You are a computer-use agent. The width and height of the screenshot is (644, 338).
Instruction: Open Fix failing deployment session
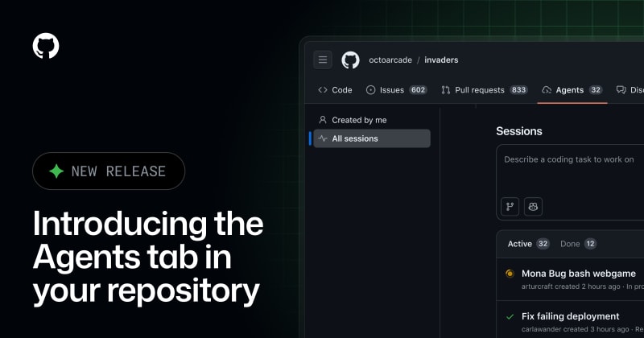571,316
